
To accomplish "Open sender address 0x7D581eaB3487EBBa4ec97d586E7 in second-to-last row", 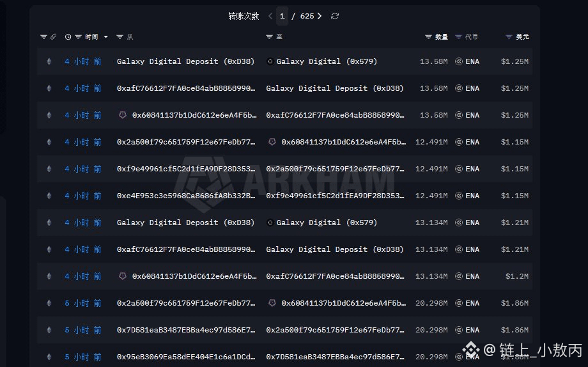I will (x=186, y=330).
